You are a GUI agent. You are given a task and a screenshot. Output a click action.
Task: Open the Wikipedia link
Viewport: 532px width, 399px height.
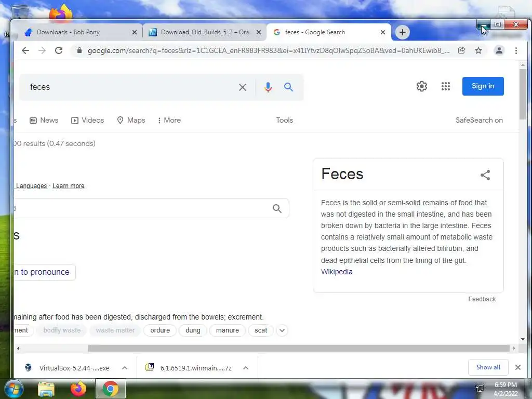coord(337,272)
